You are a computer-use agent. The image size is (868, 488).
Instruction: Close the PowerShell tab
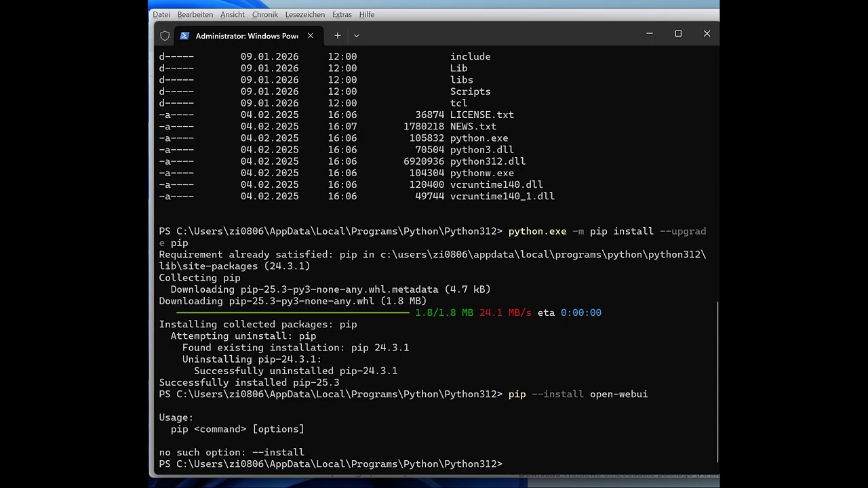point(311,35)
